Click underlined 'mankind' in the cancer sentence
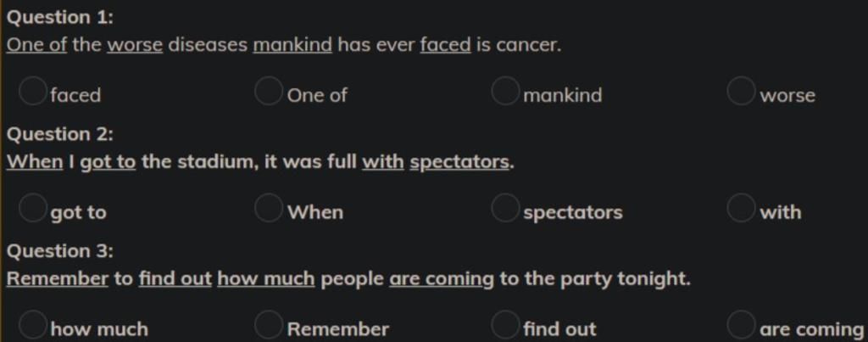The height and width of the screenshot is (342, 868). (x=292, y=45)
